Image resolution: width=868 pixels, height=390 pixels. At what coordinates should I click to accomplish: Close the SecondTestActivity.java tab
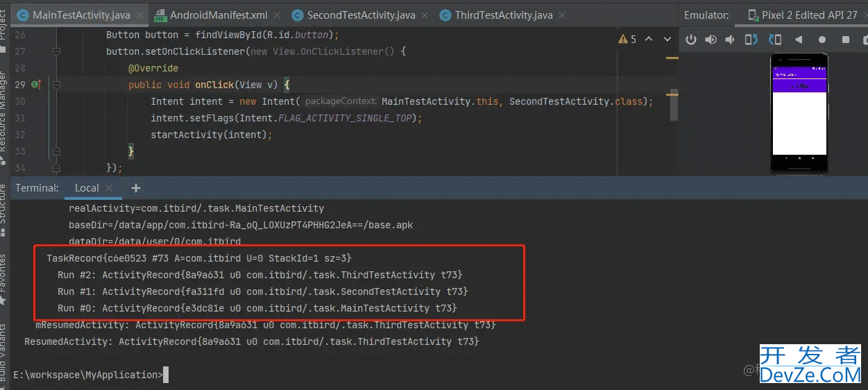tap(425, 15)
